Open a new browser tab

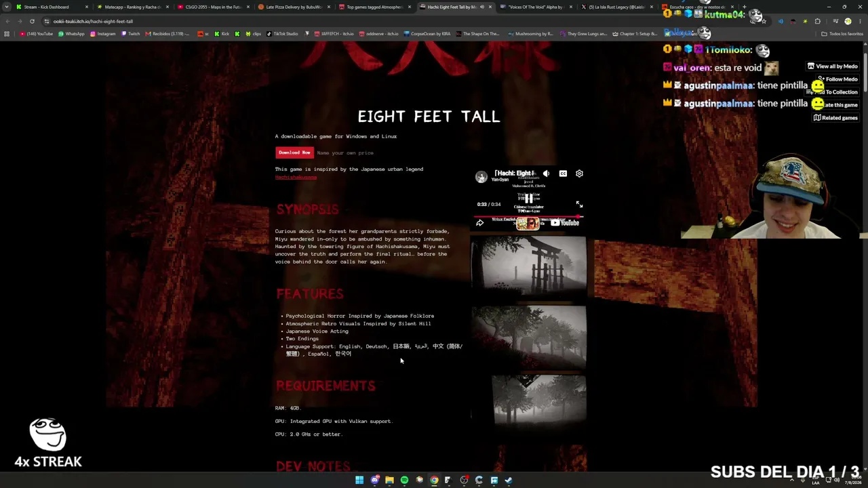[745, 7]
